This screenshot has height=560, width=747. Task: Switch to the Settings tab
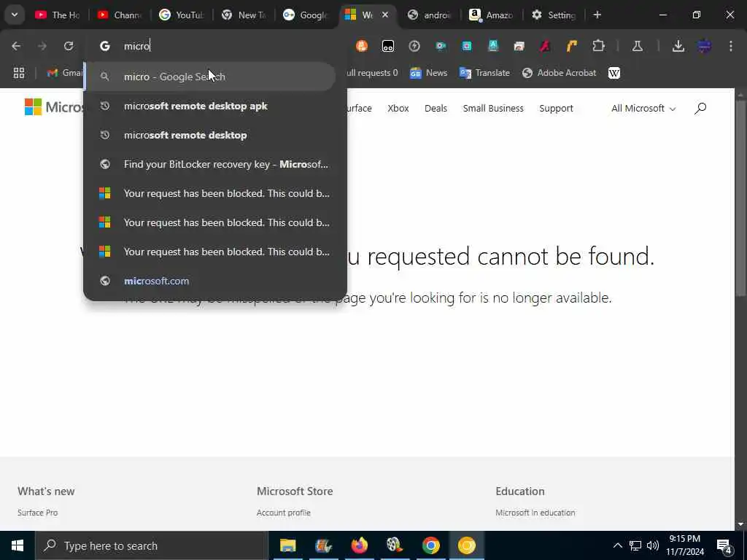click(553, 15)
